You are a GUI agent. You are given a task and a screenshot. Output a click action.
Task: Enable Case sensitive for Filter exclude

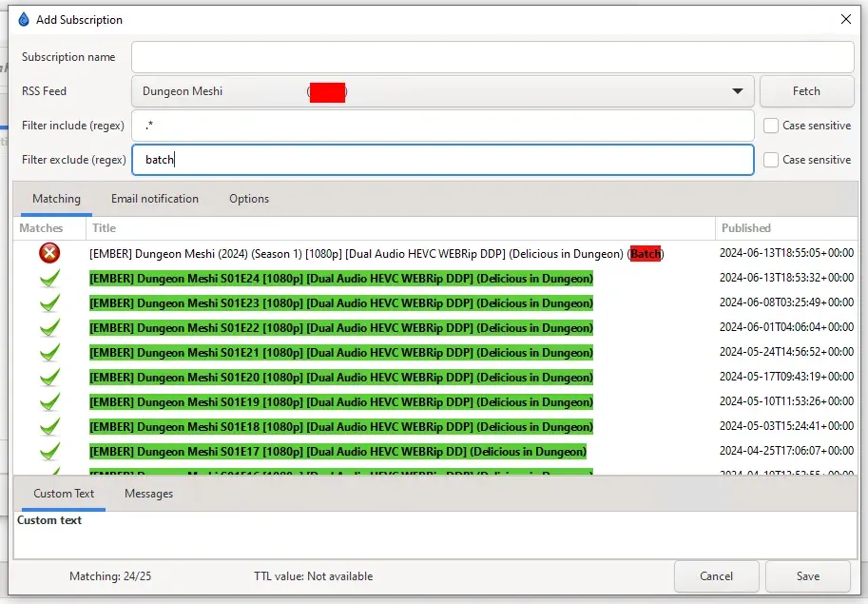(771, 160)
